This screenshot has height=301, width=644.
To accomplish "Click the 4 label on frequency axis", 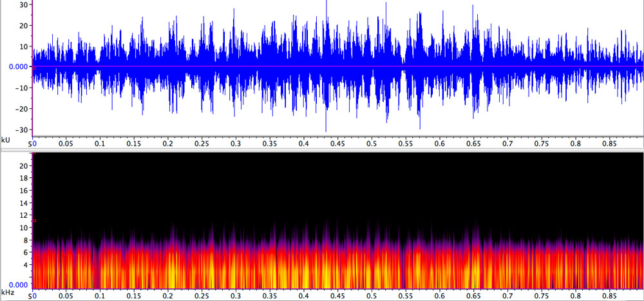I will pyautogui.click(x=26, y=265).
